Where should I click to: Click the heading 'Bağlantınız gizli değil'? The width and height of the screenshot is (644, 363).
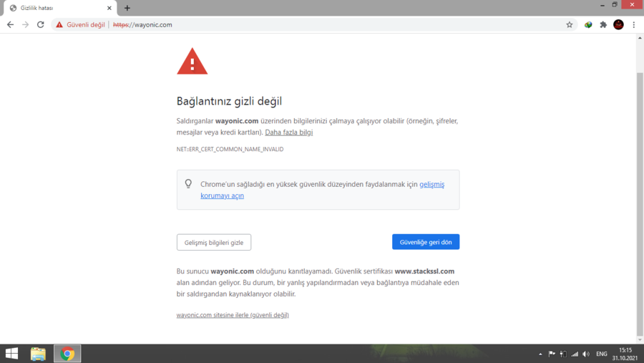click(x=229, y=101)
